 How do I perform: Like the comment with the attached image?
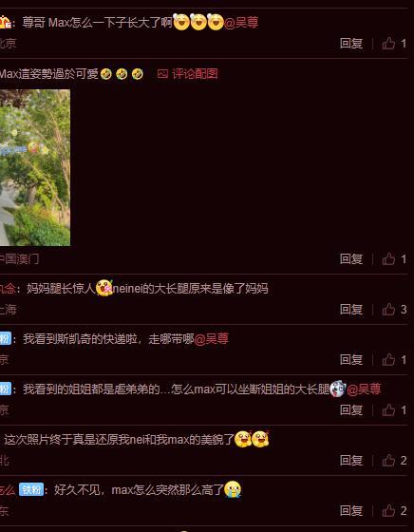pyautogui.click(x=388, y=259)
